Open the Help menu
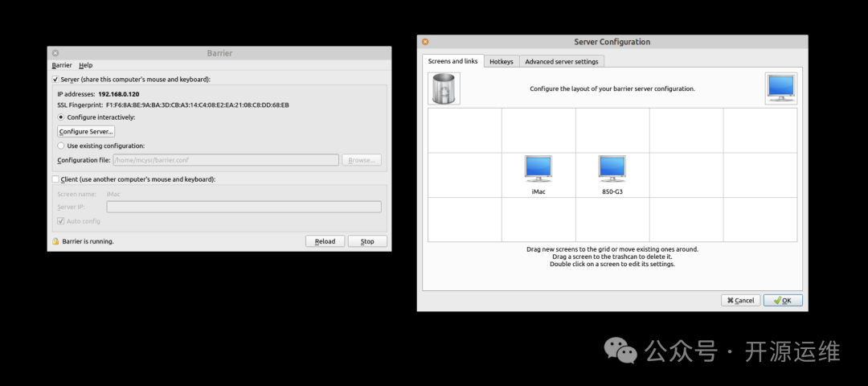 pyautogui.click(x=86, y=65)
